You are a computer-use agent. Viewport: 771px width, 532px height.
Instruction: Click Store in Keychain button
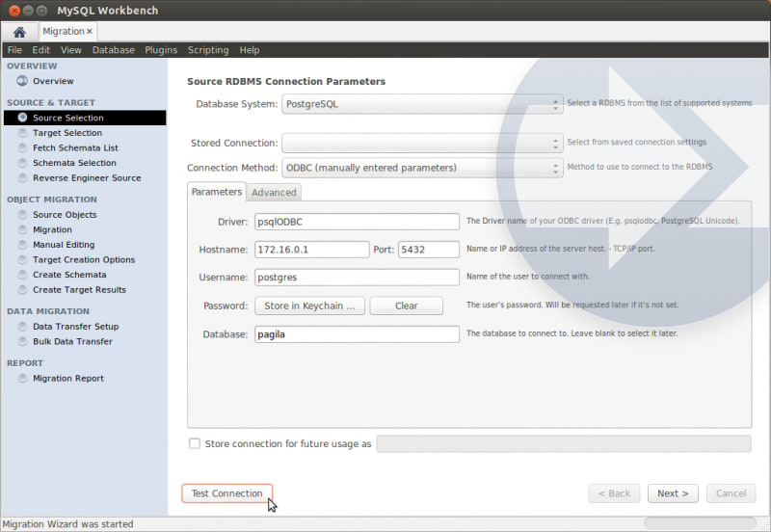(x=309, y=306)
